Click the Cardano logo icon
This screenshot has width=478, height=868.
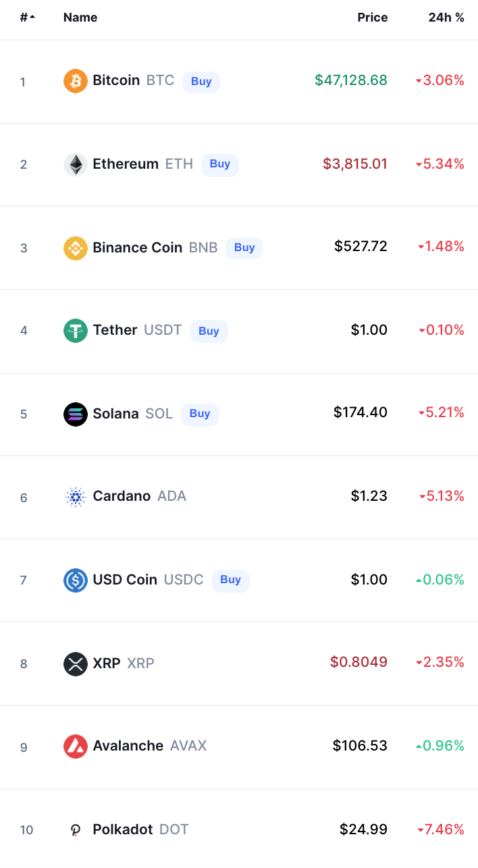(75, 497)
